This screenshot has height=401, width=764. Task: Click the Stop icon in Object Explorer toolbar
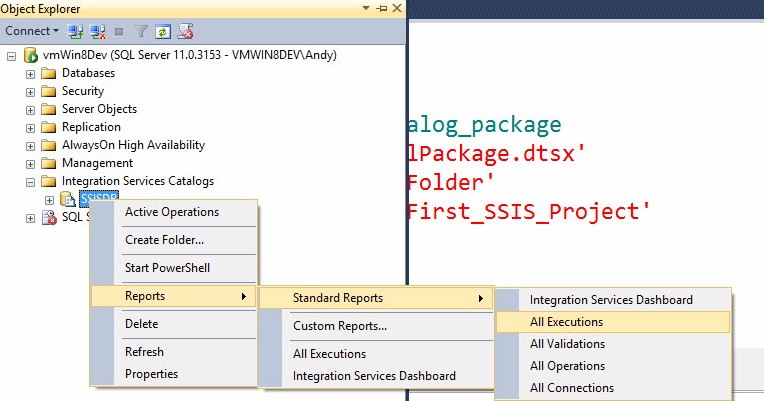click(118, 32)
